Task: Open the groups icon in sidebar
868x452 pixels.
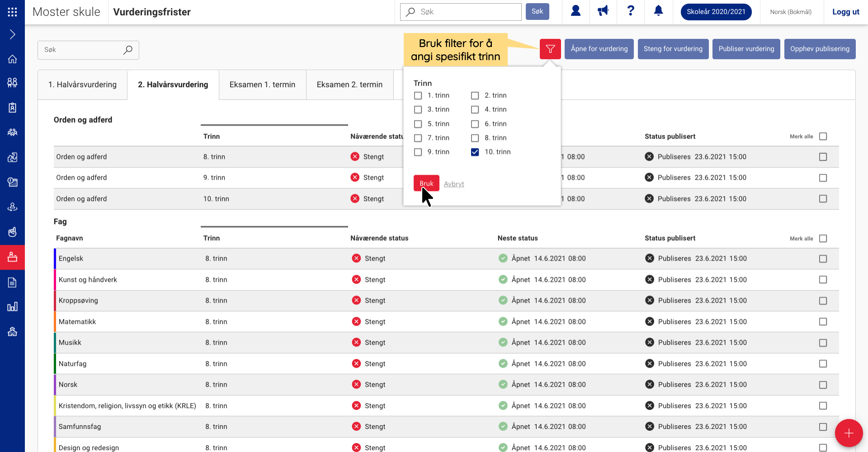Action: coord(12,132)
